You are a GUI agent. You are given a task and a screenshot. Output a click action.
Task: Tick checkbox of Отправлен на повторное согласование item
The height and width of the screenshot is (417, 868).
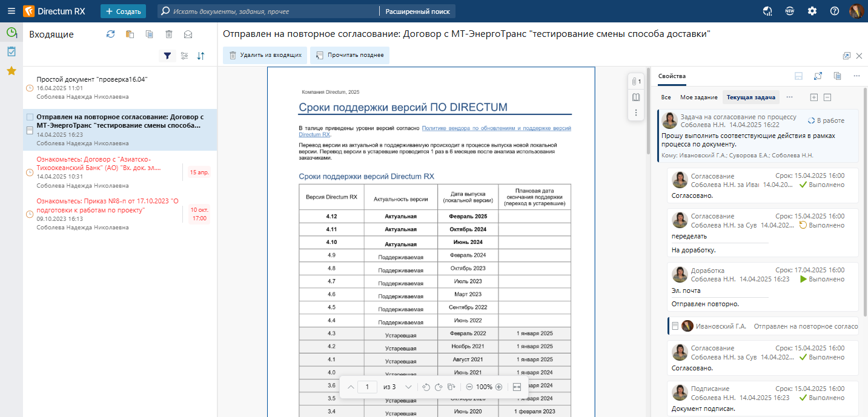pyautogui.click(x=30, y=117)
